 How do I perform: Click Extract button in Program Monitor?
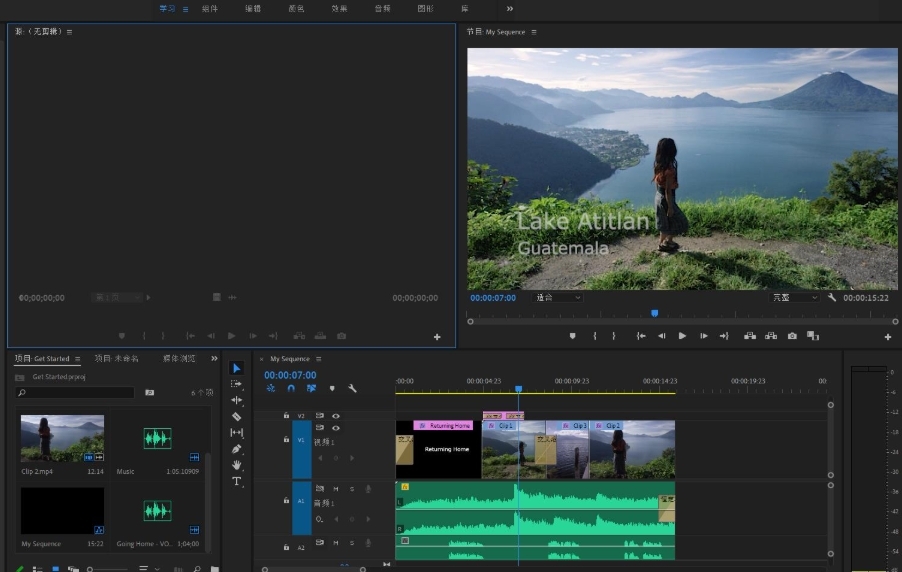pyautogui.click(x=771, y=336)
